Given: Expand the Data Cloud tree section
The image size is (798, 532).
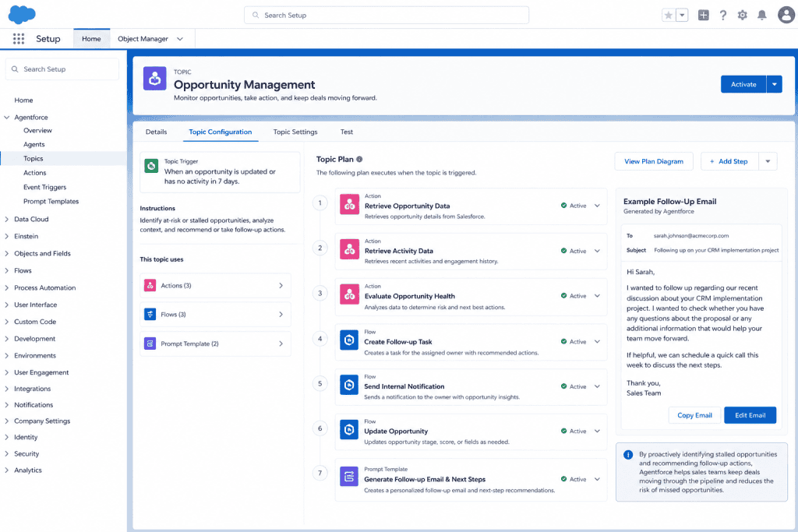Looking at the screenshot, I should [6, 219].
